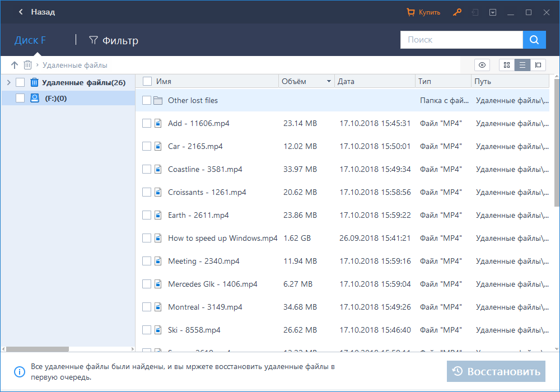The width and height of the screenshot is (560, 392).
Task: Click the Croissants - 1261.mp4 file icon
Action: click(x=158, y=192)
